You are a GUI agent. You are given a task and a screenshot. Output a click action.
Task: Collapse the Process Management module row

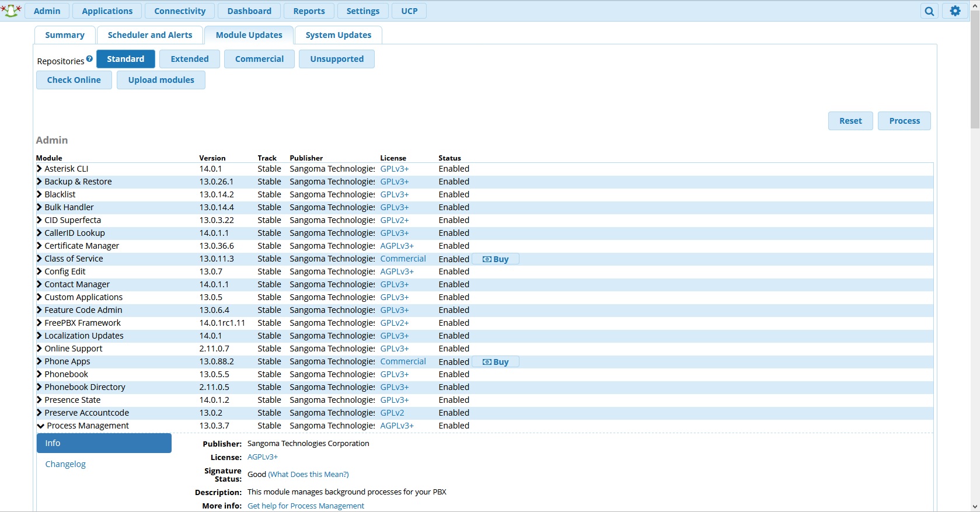pos(40,426)
